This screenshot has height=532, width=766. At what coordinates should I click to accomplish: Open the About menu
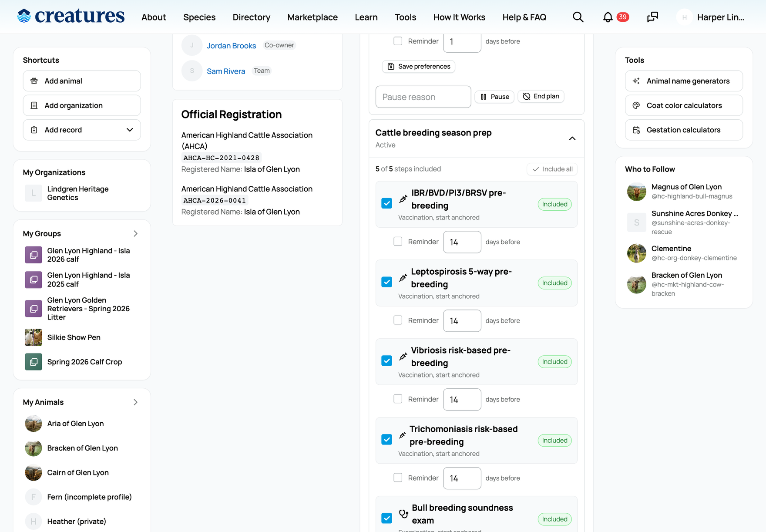[x=154, y=17]
